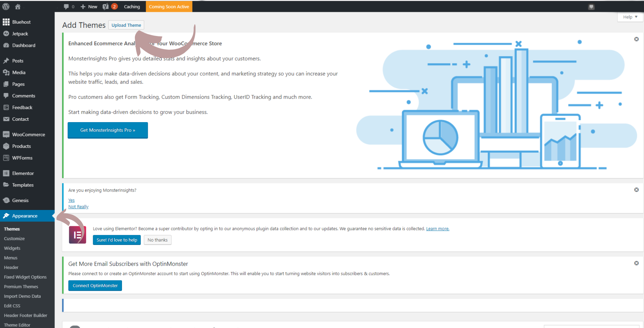
Task: Click the Not Really link
Action: point(78,207)
